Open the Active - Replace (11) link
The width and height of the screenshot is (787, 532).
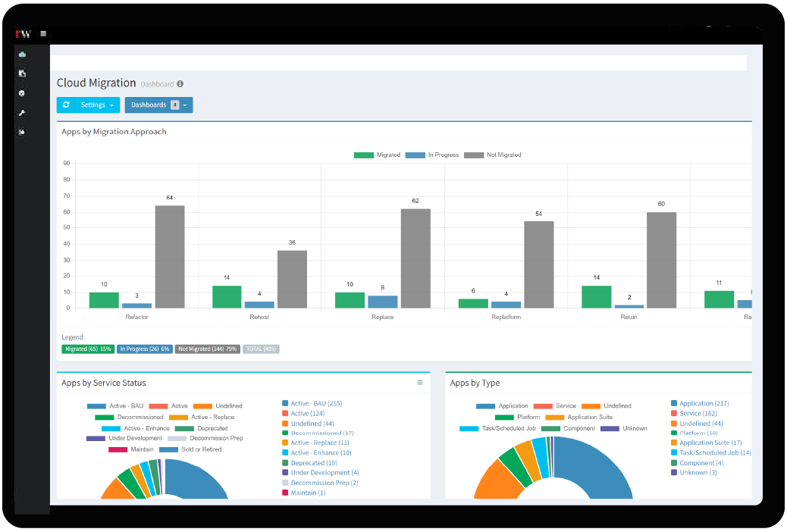click(320, 443)
